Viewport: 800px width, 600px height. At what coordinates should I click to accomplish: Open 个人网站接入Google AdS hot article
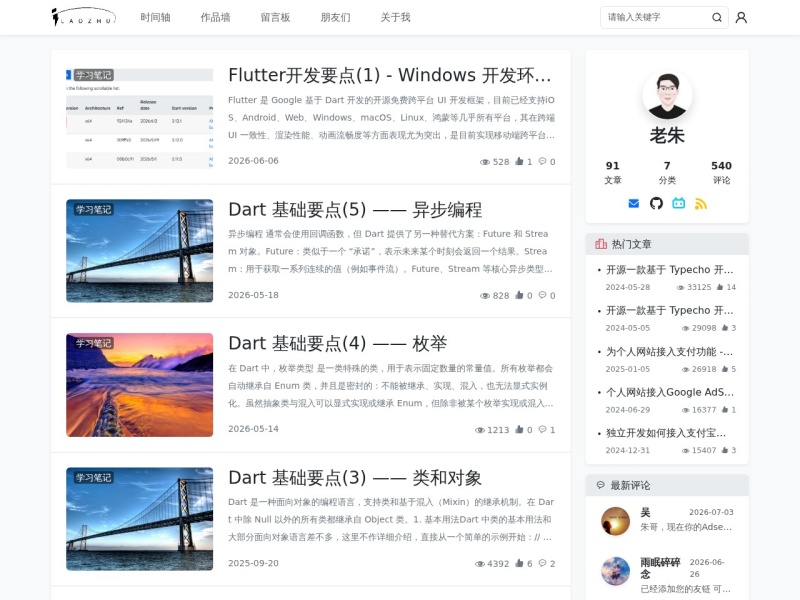669,392
